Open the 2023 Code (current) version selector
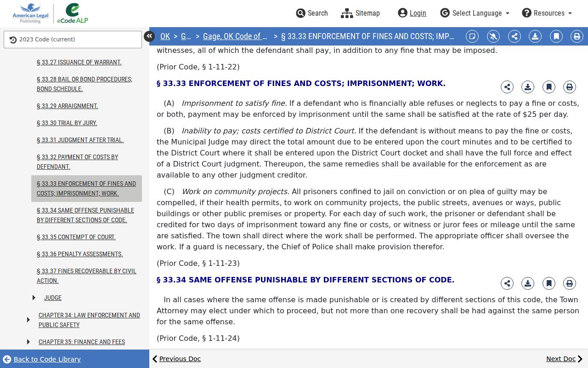 point(73,40)
